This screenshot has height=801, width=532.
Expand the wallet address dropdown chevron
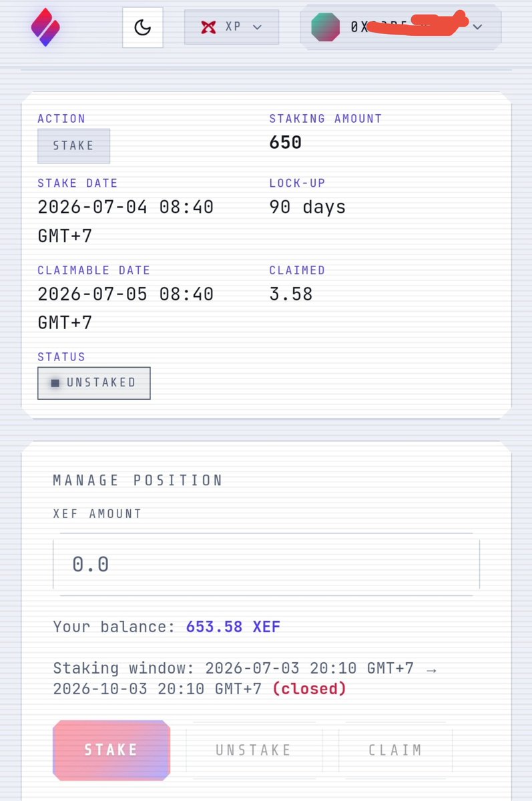coord(477,27)
